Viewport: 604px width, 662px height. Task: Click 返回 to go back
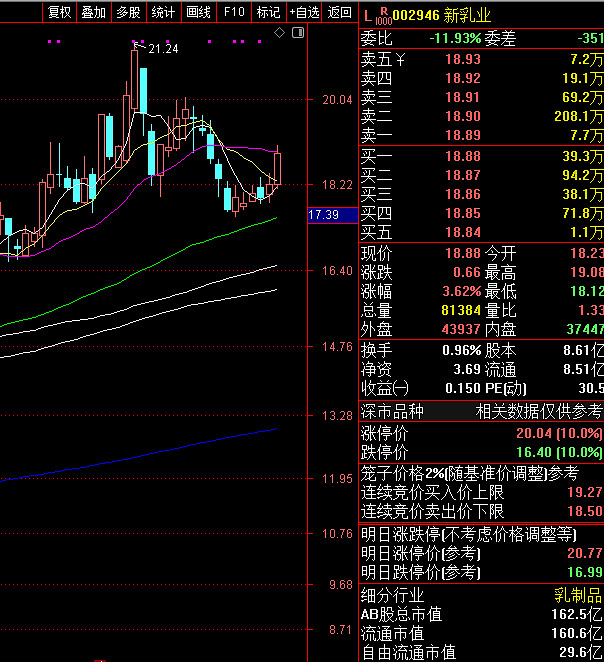340,12
